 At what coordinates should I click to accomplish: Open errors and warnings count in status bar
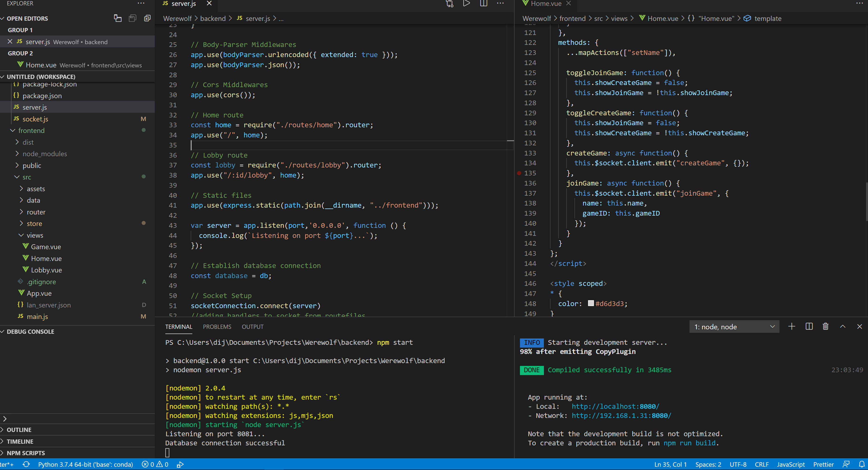155,464
